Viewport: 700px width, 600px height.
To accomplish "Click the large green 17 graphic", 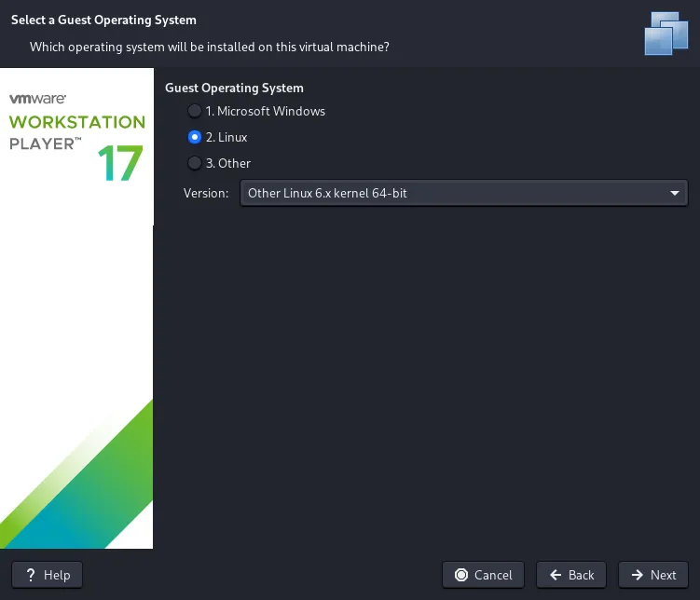I will (120, 163).
